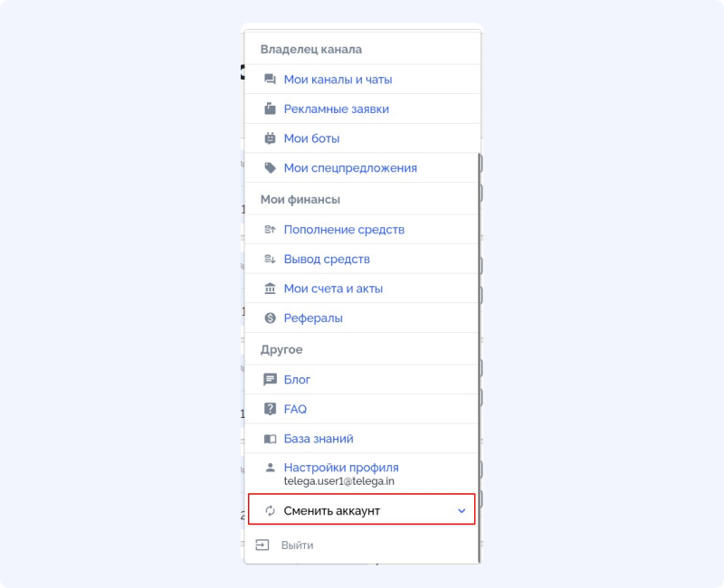Viewport: 724px width, 588px height.
Task: Expand the Сменить аккаунт chevron arrow
Action: click(x=462, y=511)
